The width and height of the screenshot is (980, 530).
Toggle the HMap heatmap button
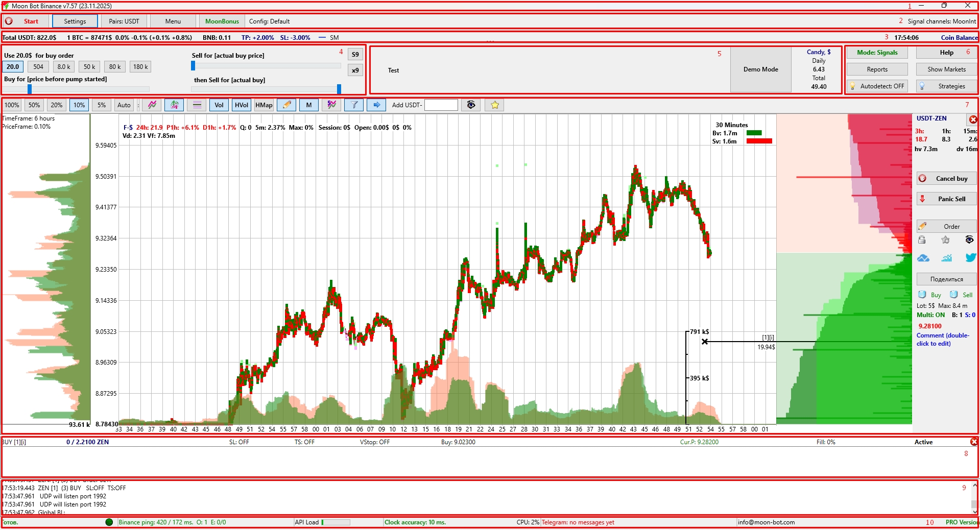click(x=264, y=105)
